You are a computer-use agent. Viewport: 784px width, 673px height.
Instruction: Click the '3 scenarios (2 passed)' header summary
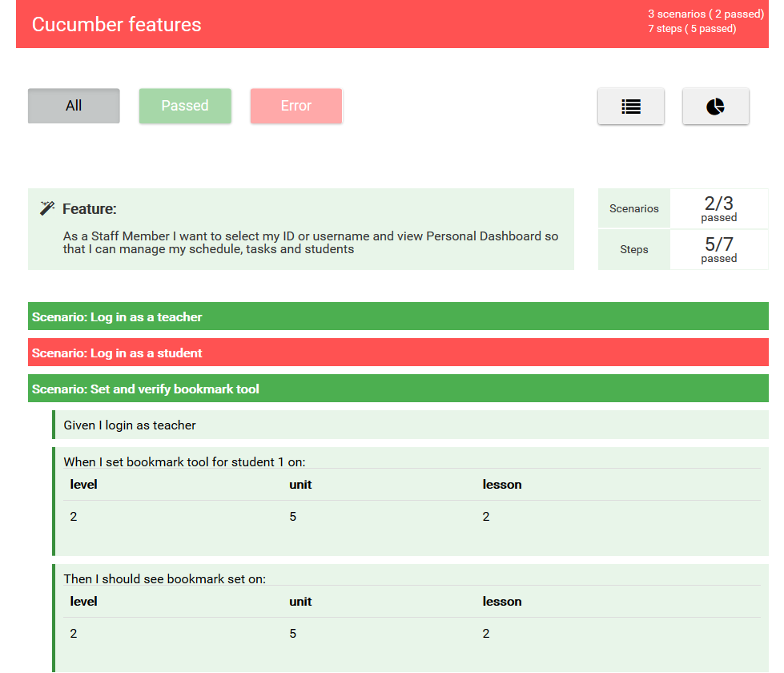705,14
